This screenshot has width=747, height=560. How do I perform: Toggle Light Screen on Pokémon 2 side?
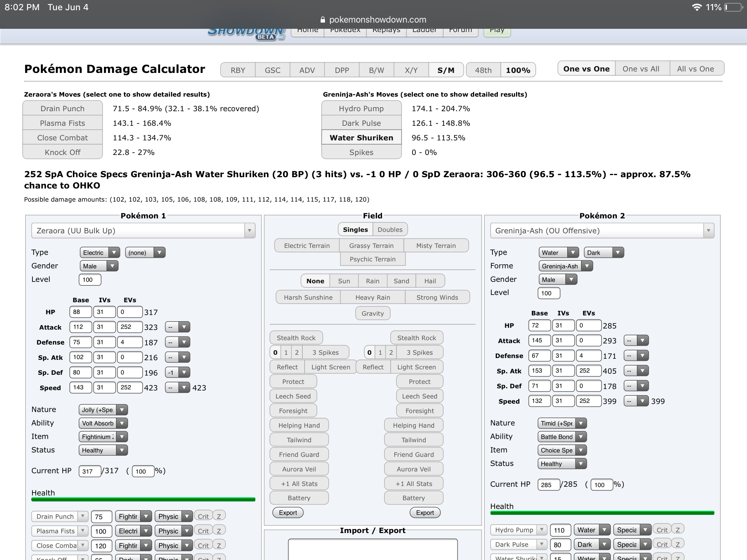tap(417, 367)
